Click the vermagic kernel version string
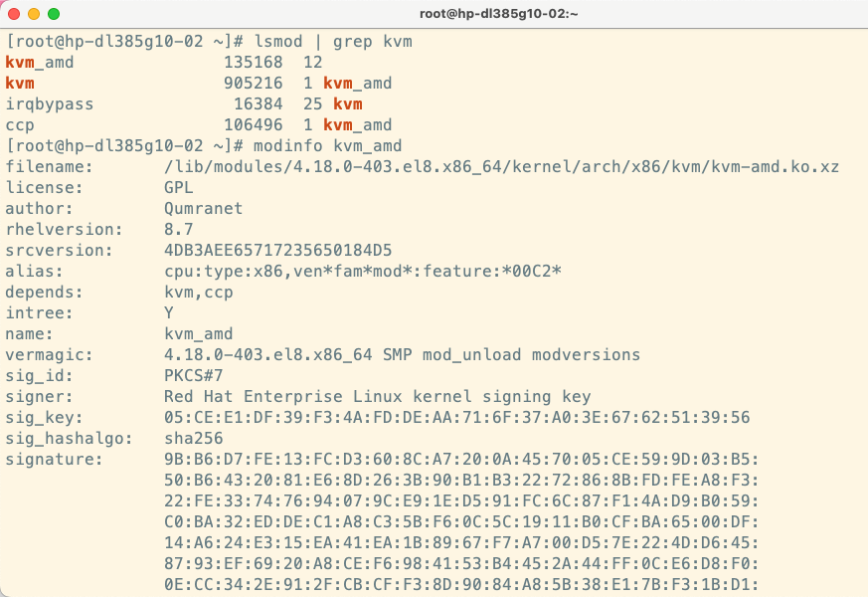 (x=402, y=355)
